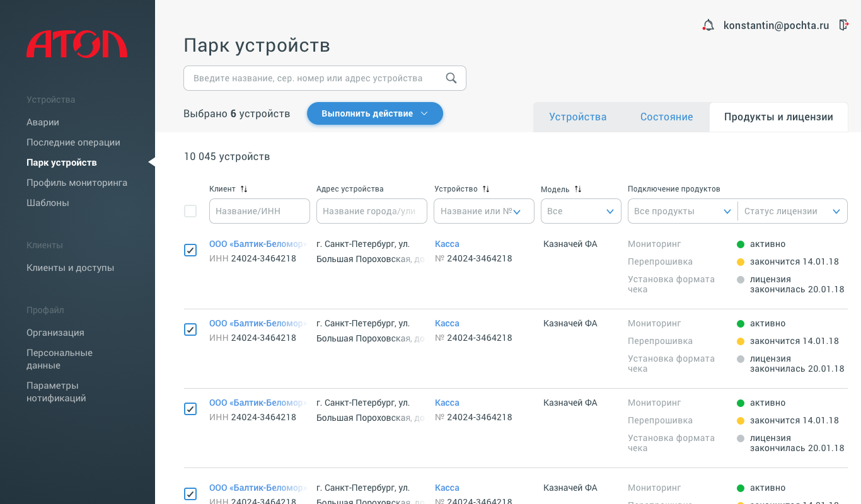Image resolution: width=861 pixels, height=504 pixels.
Task: Expand the Все продукты dropdown
Action: coord(683,211)
